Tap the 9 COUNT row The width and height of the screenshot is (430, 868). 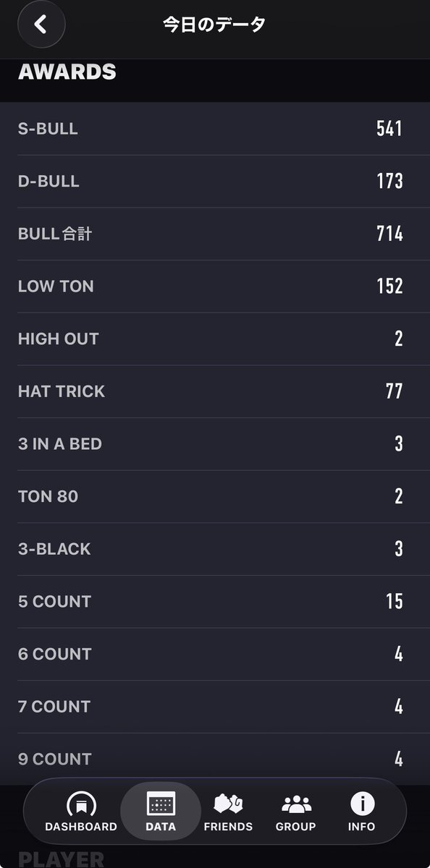211,759
